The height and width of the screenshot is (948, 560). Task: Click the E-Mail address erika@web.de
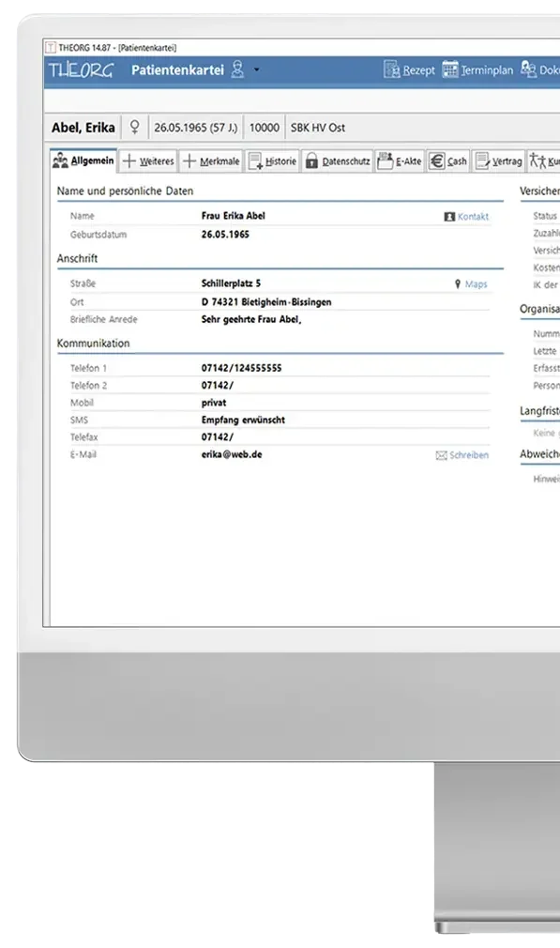point(232,454)
